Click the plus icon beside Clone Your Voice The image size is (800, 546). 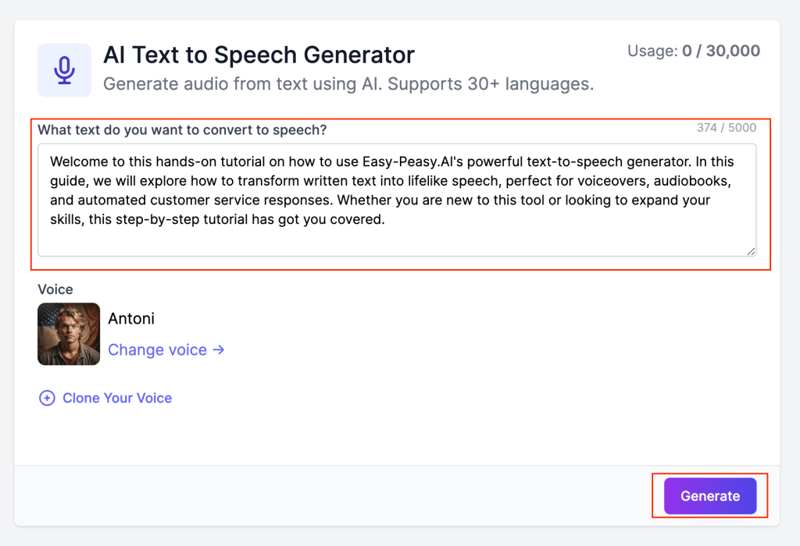point(46,398)
